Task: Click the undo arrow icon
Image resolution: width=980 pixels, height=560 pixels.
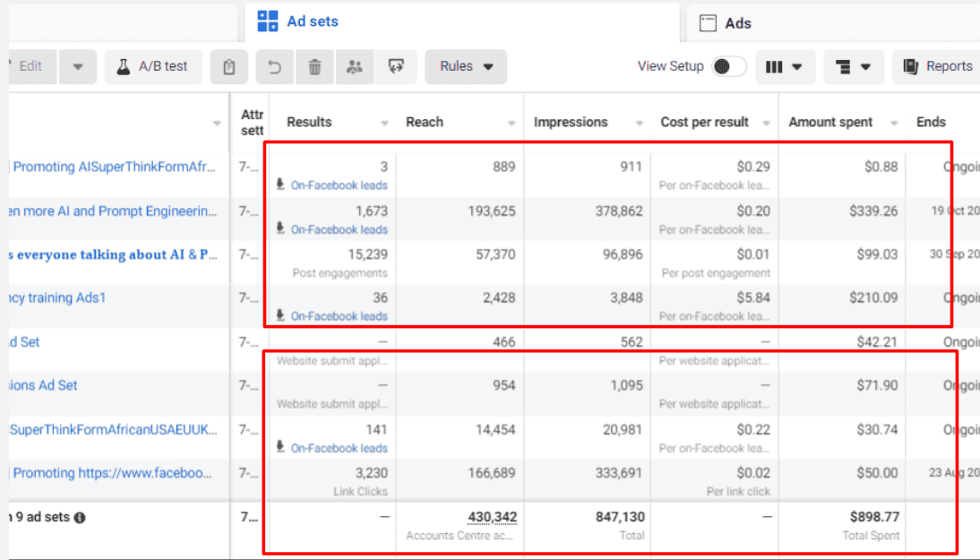Action: (x=275, y=66)
